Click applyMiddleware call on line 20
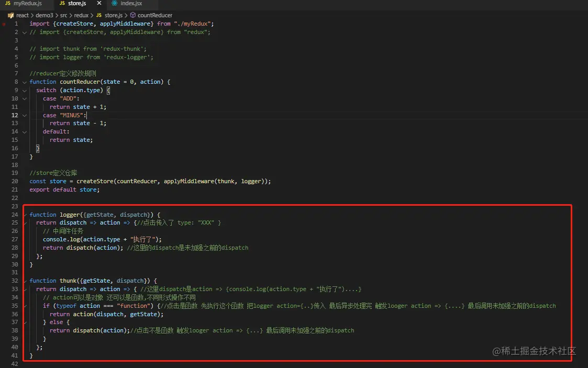 (188, 181)
